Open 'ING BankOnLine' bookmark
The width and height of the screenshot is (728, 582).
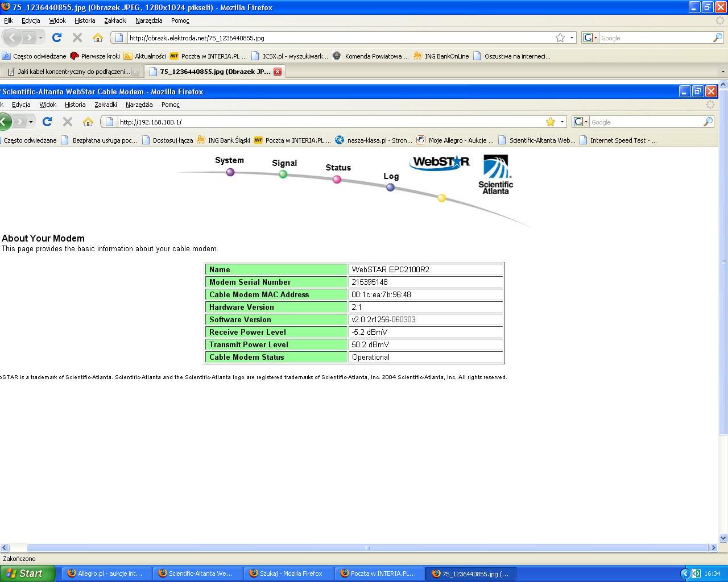(441, 56)
